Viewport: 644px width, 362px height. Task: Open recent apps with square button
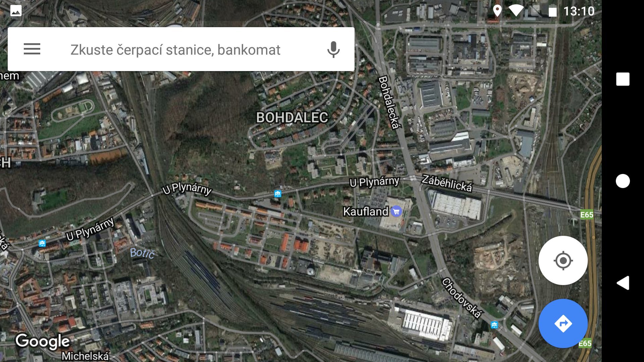623,79
